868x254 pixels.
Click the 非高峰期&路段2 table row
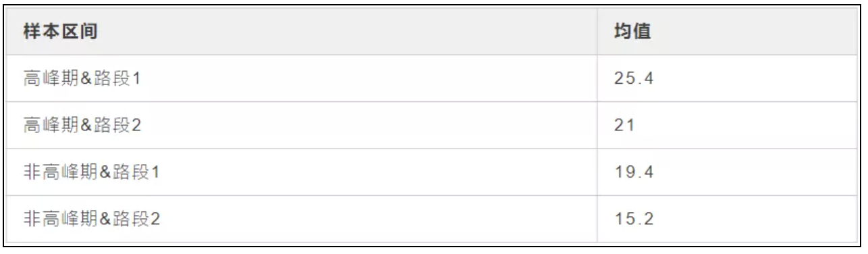point(433,218)
